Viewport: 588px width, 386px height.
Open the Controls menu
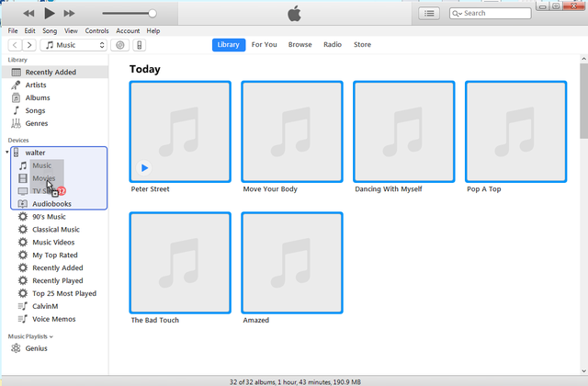[96, 30]
